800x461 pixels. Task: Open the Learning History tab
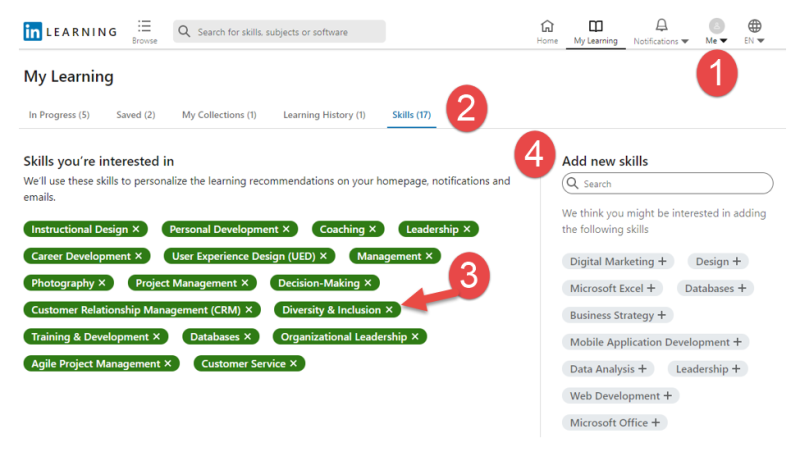[x=324, y=115]
